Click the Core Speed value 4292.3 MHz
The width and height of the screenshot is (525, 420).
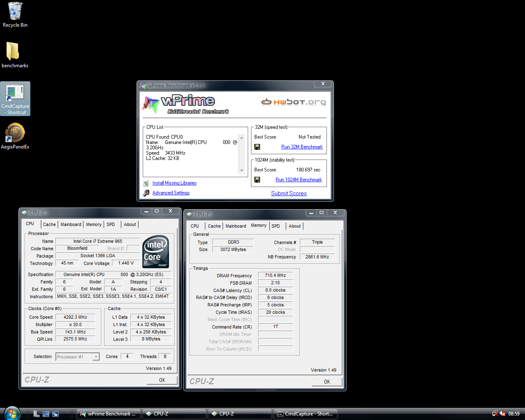(75, 317)
